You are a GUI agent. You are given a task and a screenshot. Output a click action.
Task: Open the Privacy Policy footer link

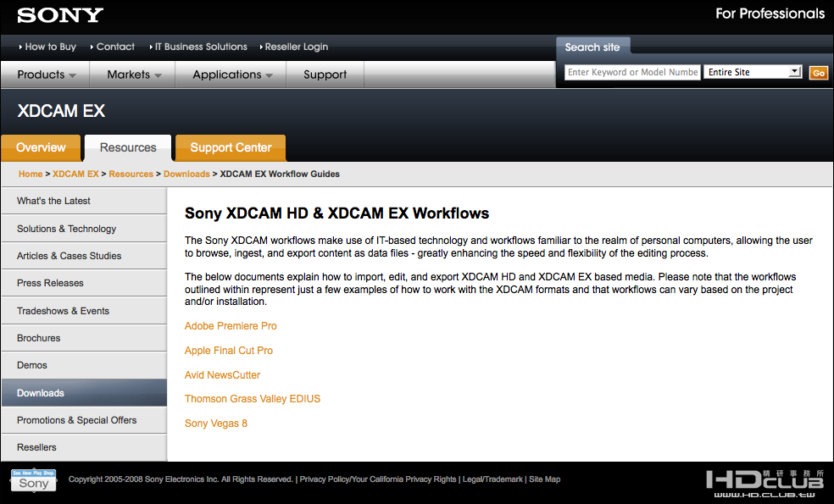[378, 479]
